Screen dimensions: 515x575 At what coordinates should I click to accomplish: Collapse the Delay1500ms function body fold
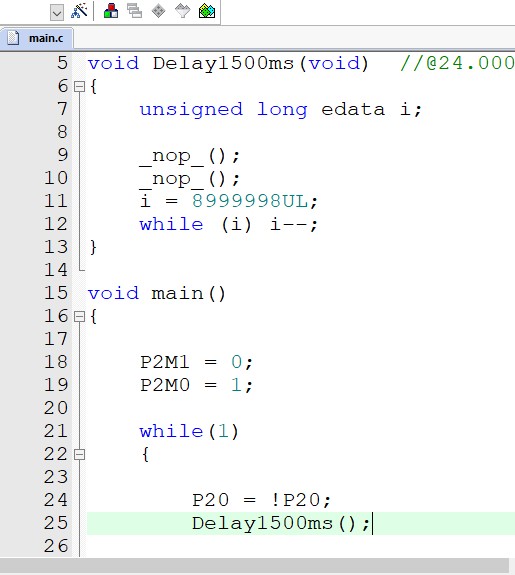(x=79, y=87)
